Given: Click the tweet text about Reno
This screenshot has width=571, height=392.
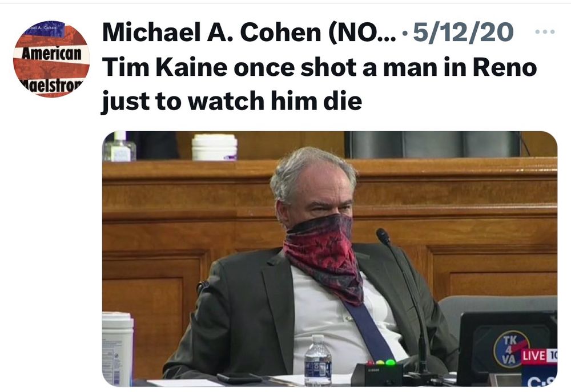Looking at the screenshot, I should click(x=319, y=84).
